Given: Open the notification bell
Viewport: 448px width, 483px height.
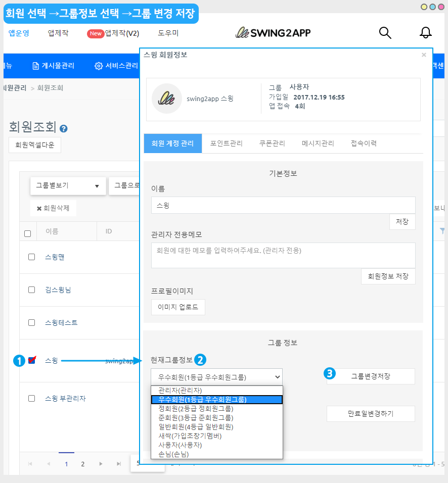Looking at the screenshot, I should click(426, 33).
